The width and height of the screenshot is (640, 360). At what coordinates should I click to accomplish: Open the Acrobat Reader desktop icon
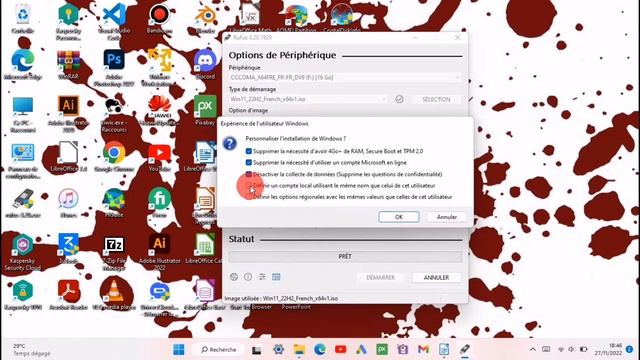click(68, 295)
